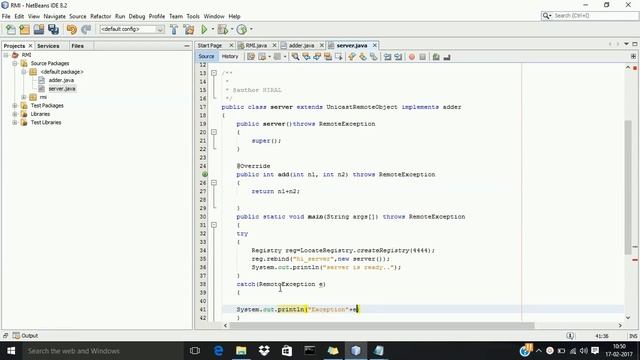Collapse the RMI project tree node
This screenshot has width=640, height=360.
coord(6,55)
